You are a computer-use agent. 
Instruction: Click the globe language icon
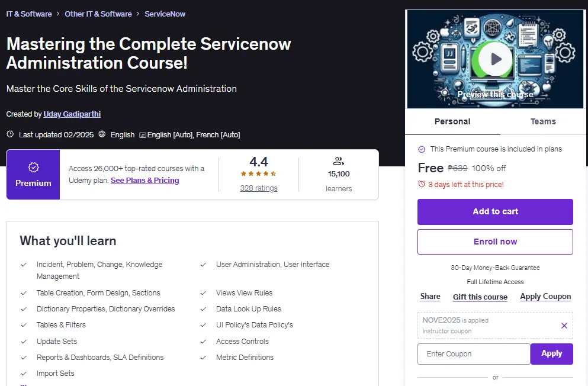(102, 134)
